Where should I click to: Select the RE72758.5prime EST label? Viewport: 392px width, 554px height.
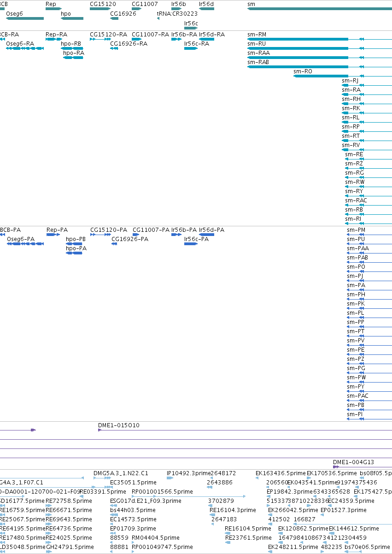click(x=69, y=501)
